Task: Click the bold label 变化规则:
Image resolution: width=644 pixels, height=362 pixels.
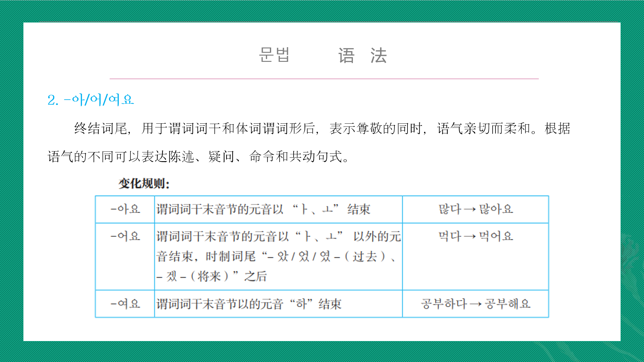Action: 144,184
